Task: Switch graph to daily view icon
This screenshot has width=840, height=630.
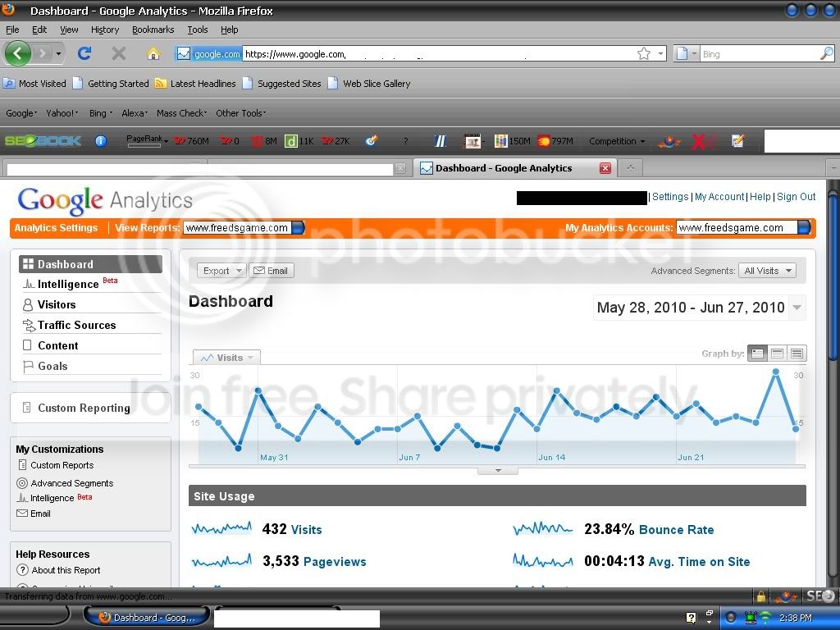Action: 757,353
